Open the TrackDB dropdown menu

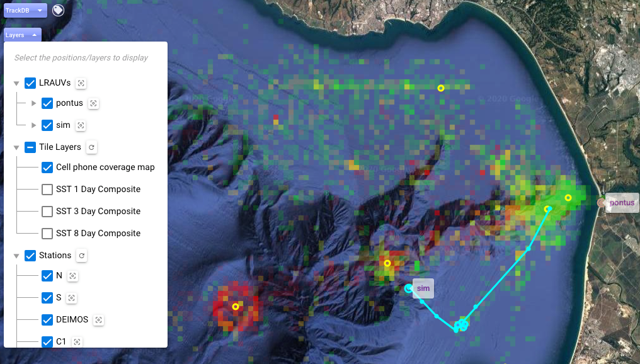point(24,11)
